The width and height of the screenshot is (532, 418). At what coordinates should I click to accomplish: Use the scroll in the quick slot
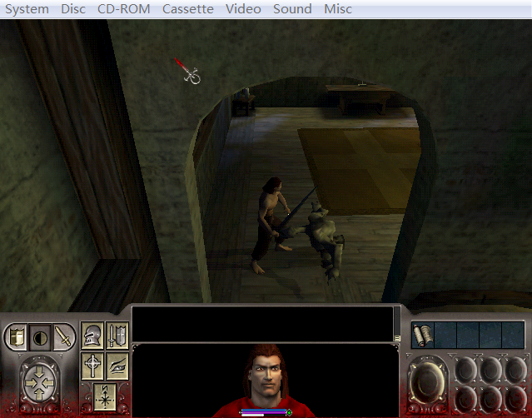click(x=423, y=336)
